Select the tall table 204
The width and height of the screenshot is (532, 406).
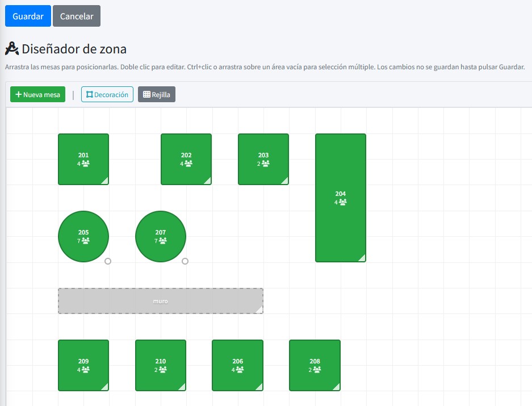click(341, 198)
